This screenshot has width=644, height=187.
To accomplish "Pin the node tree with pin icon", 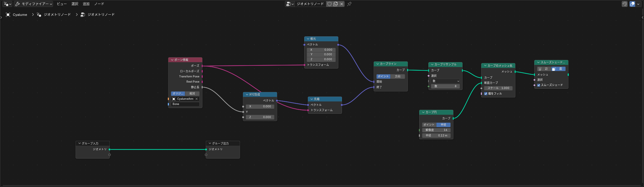I will coord(349,4).
